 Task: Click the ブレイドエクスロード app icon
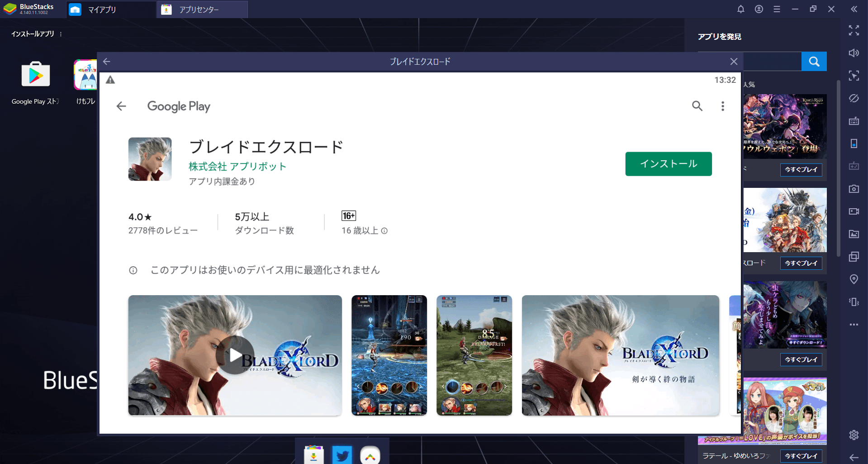[150, 159]
